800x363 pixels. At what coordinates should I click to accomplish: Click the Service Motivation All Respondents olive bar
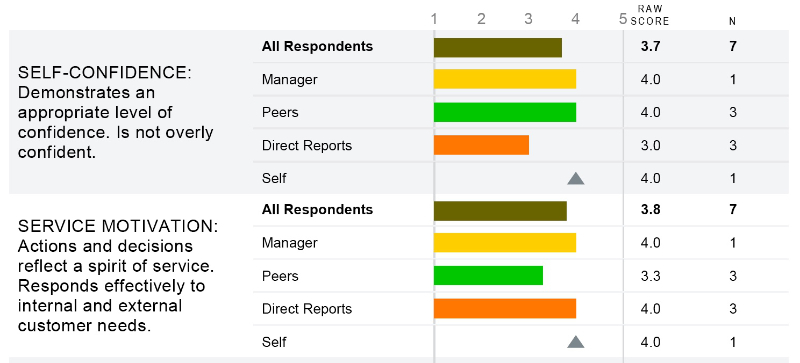pyautogui.click(x=501, y=211)
